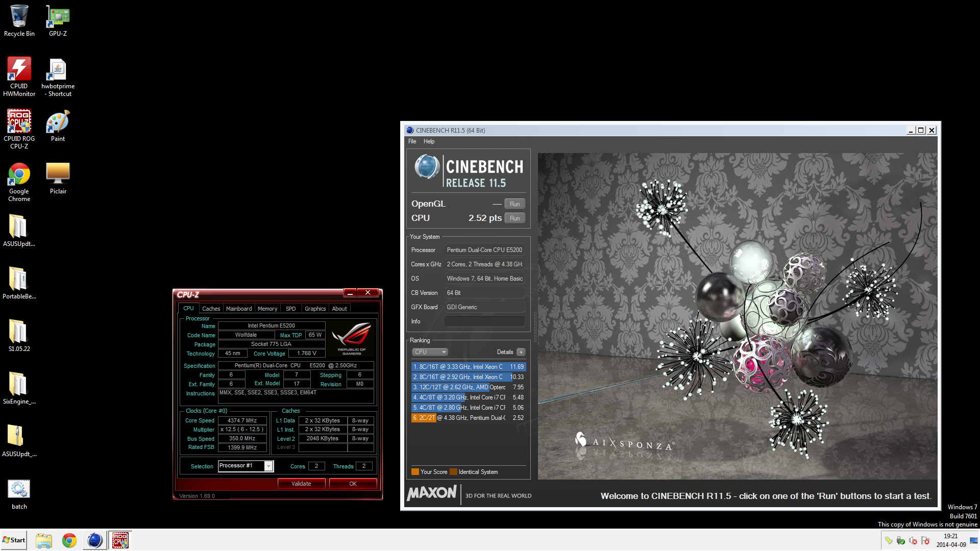Click the Processor field Pentium Dual-Core E5200
Viewport: 980px width, 551px height.
point(484,250)
